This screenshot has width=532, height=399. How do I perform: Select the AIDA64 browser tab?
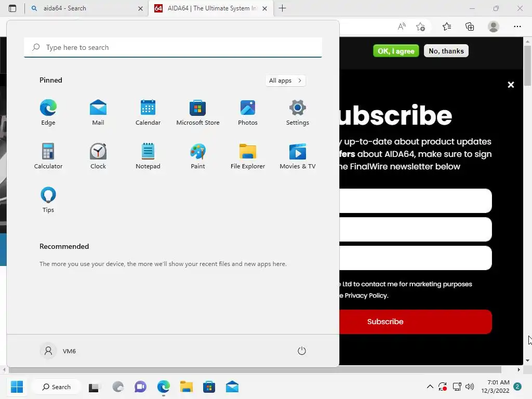pos(210,8)
